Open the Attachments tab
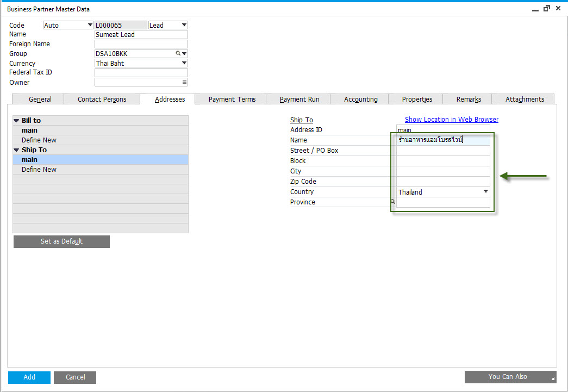The image size is (568, 392). pyautogui.click(x=523, y=99)
